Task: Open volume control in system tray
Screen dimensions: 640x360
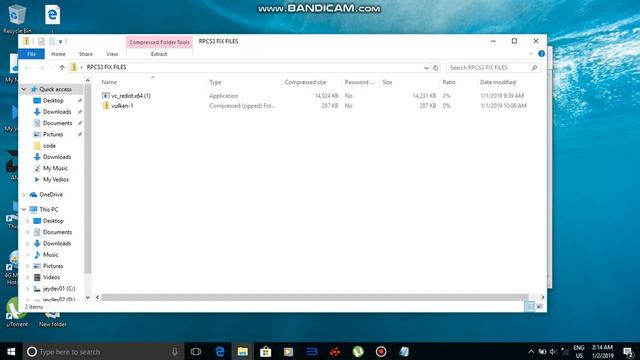Action: coord(553,351)
